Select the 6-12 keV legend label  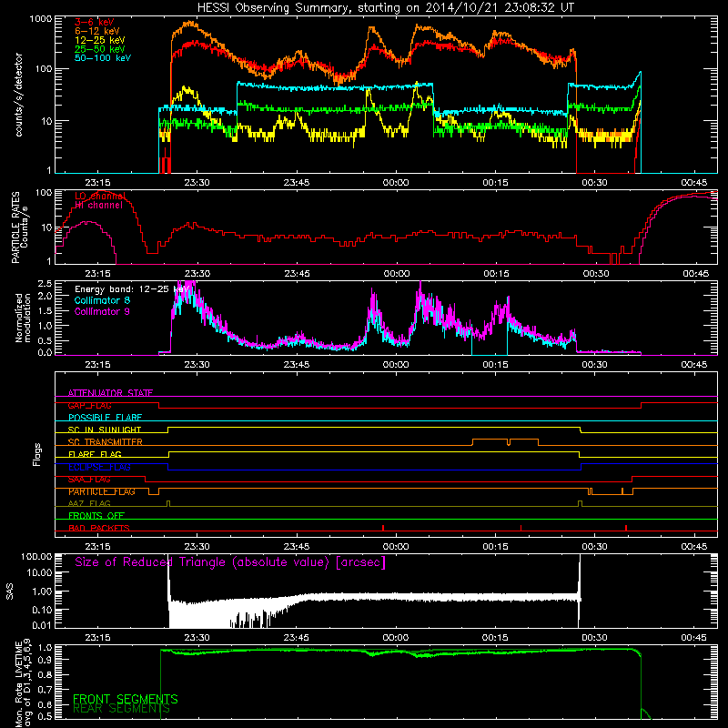(x=97, y=31)
